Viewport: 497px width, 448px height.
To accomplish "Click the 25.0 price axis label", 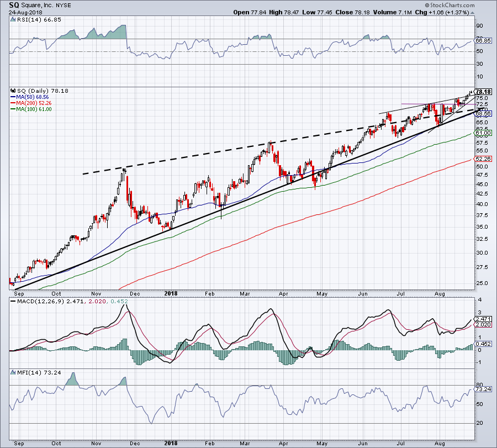I will pos(482,283).
